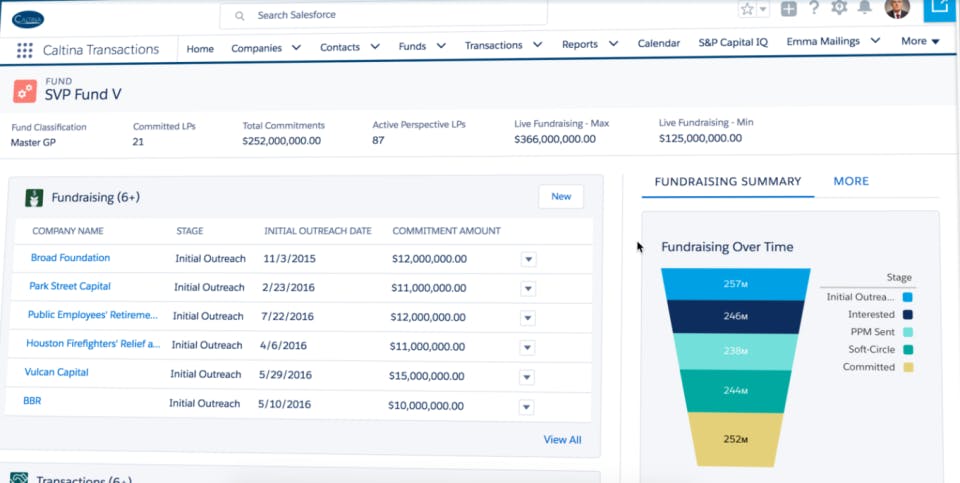
Task: Open the Vulcan Capital record
Action: click(56, 372)
